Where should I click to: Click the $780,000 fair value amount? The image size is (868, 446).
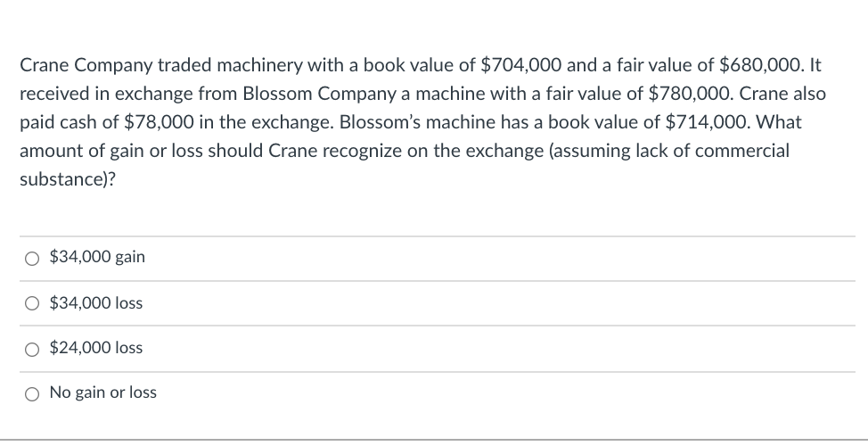[x=691, y=95]
